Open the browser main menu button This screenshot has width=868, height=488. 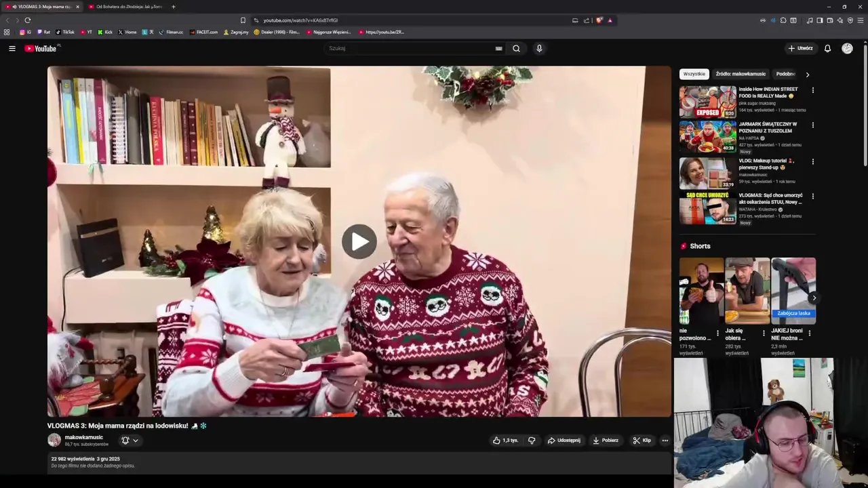pos(861,20)
